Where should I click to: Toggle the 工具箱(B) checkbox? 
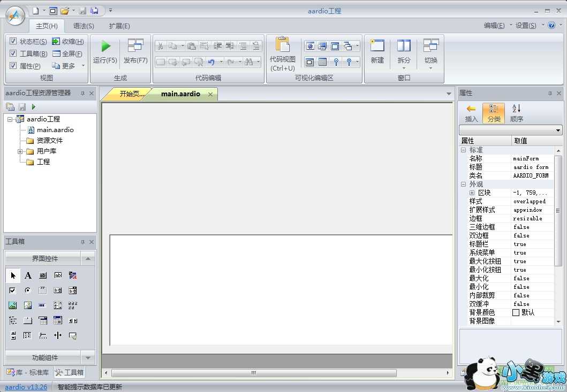13,53
